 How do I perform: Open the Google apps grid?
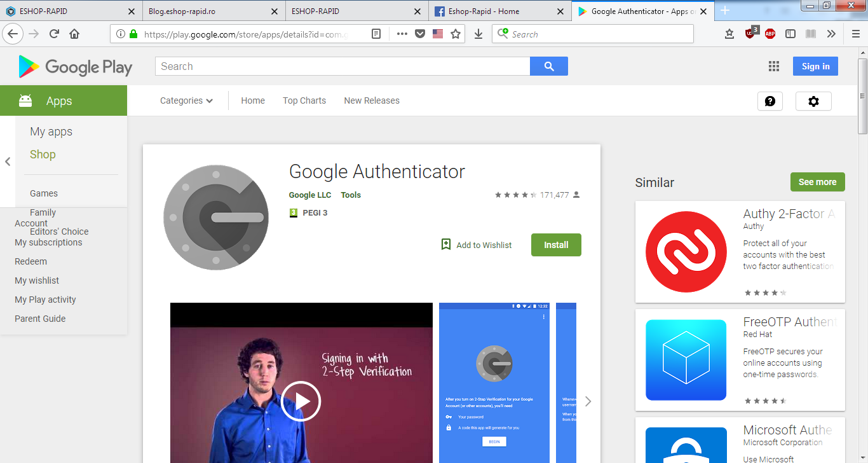[x=773, y=66]
